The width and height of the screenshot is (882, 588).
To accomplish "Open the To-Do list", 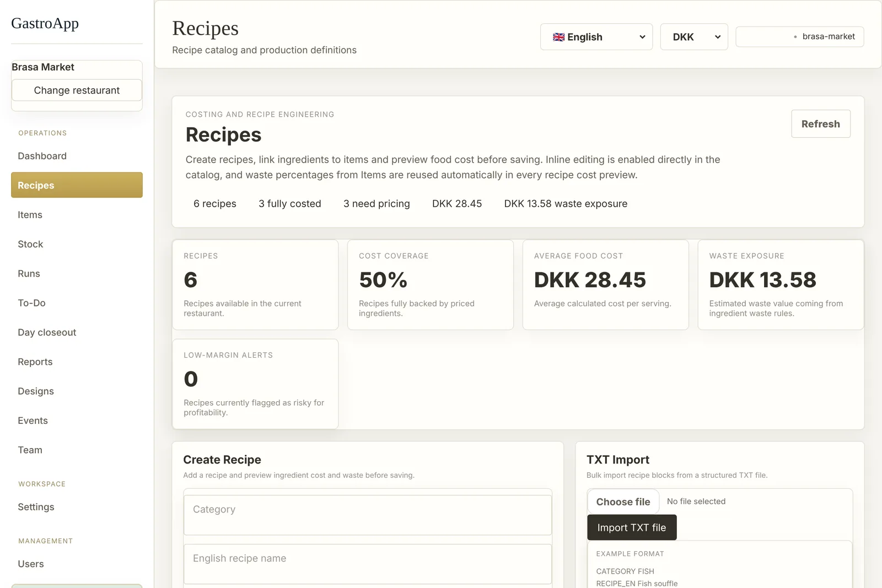I will click(x=77, y=303).
